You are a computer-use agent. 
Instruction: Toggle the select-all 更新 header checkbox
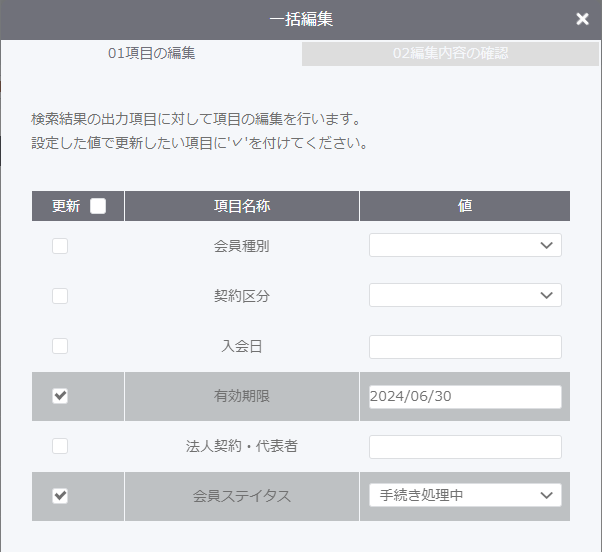(x=98, y=206)
